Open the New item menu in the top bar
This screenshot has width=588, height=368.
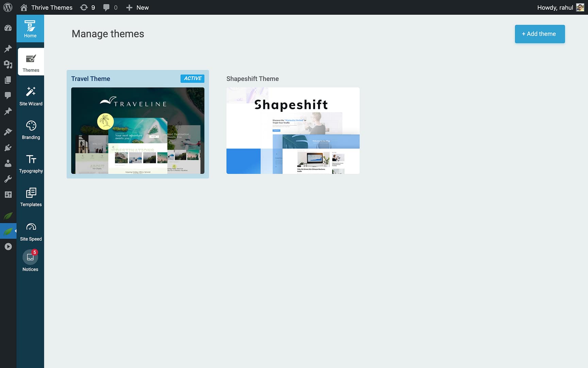[x=137, y=7]
